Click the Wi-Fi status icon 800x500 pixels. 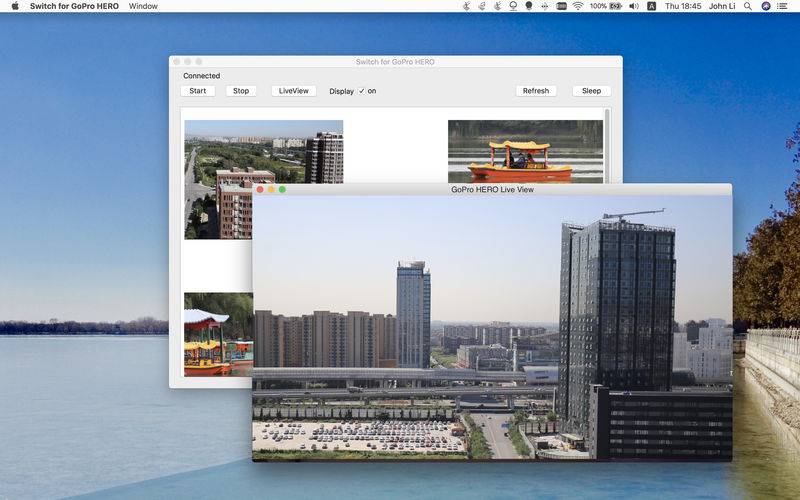coord(578,6)
